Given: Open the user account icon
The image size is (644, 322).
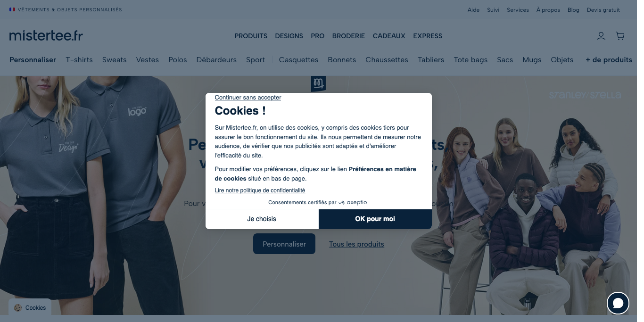Looking at the screenshot, I should click(601, 36).
